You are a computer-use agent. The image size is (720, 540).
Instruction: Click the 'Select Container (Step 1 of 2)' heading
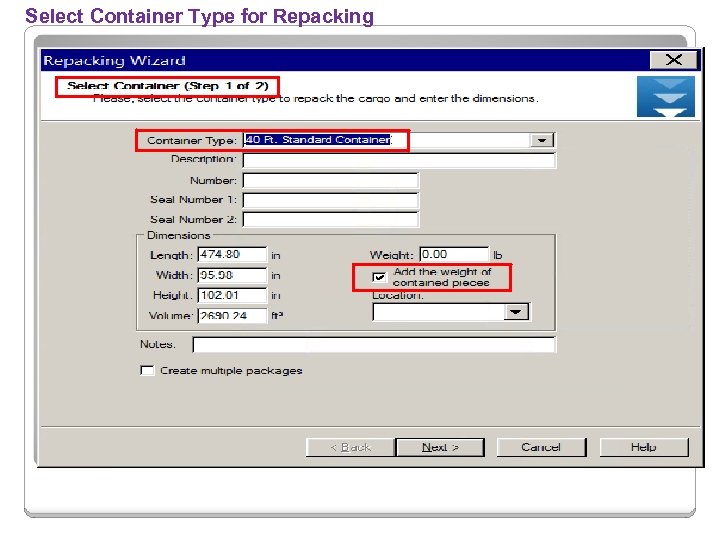(x=168, y=86)
